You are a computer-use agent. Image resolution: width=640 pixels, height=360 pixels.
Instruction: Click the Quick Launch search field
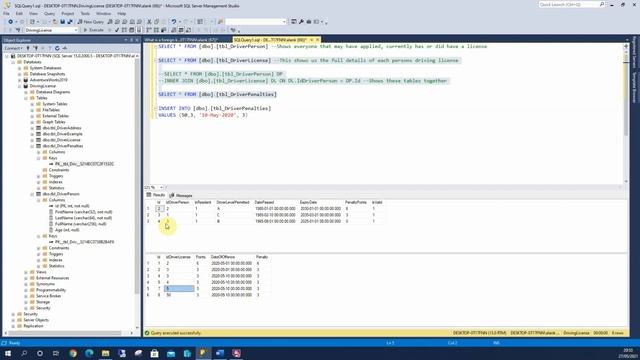pos(571,4)
